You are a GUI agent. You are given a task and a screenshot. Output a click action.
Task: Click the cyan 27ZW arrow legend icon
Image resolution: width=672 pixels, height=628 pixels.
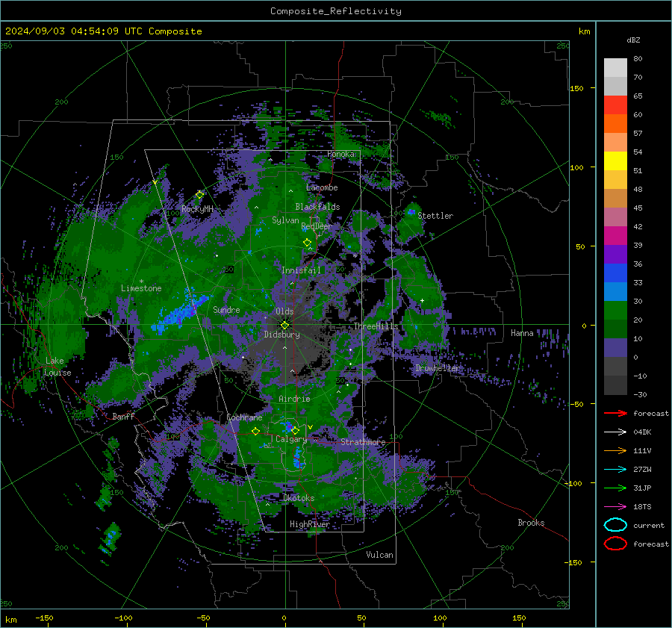click(x=615, y=470)
